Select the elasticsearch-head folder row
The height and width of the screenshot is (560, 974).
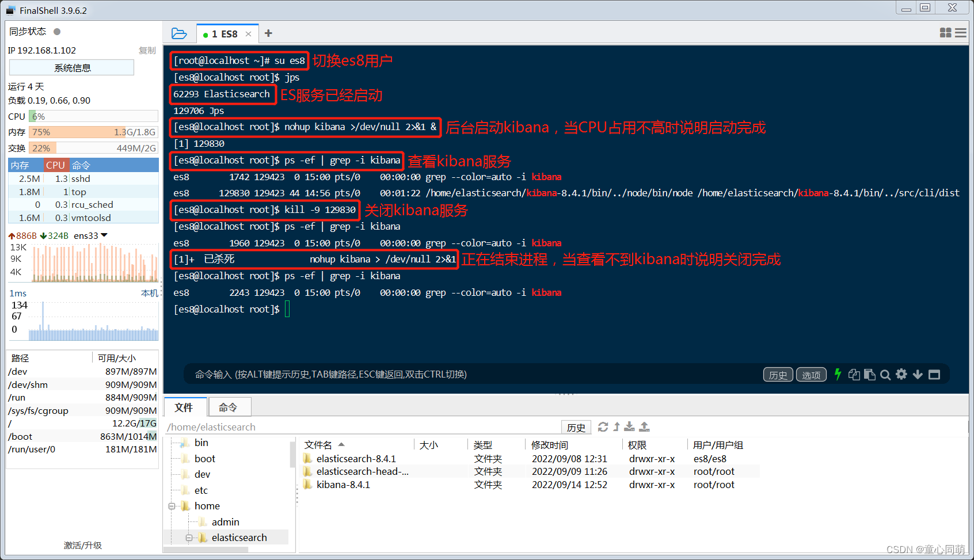[530, 471]
